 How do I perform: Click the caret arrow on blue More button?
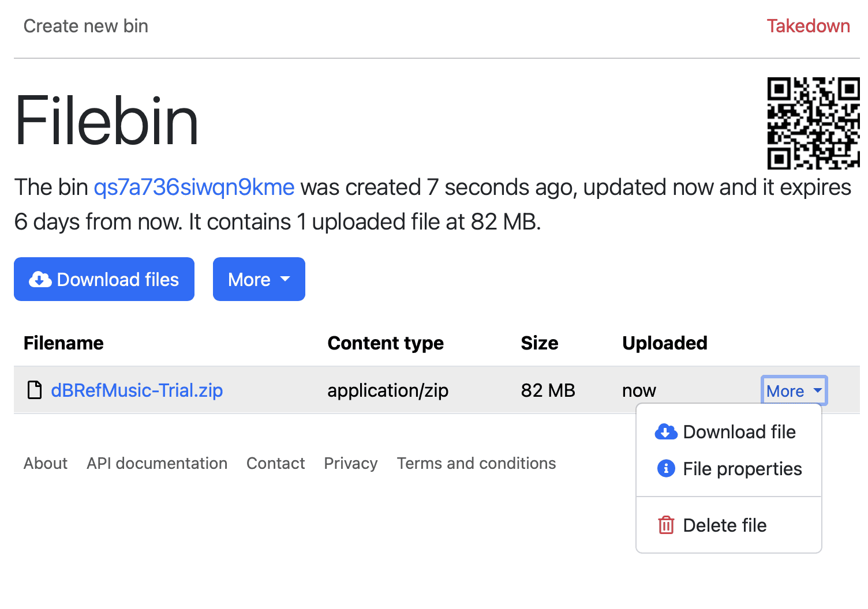click(285, 279)
